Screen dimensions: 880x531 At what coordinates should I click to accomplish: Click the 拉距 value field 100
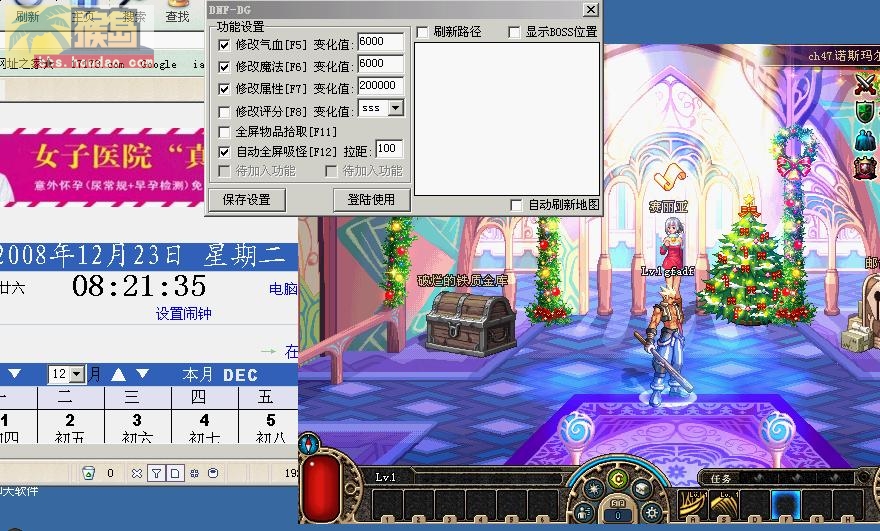click(x=389, y=149)
